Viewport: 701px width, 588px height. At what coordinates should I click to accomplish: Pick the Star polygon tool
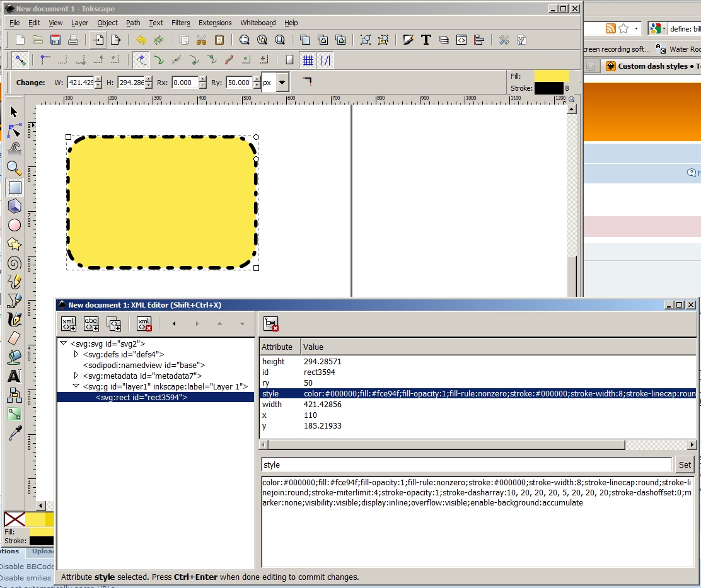pyautogui.click(x=14, y=244)
